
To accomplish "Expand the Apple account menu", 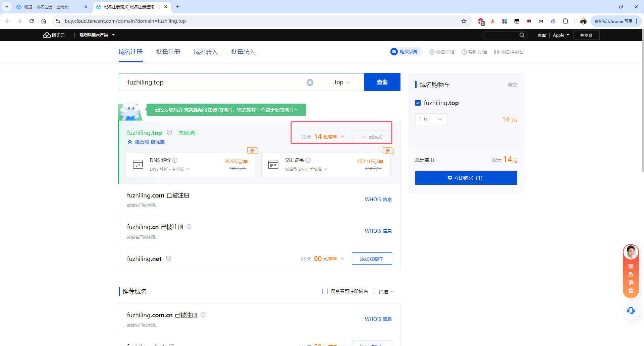I will pos(561,35).
